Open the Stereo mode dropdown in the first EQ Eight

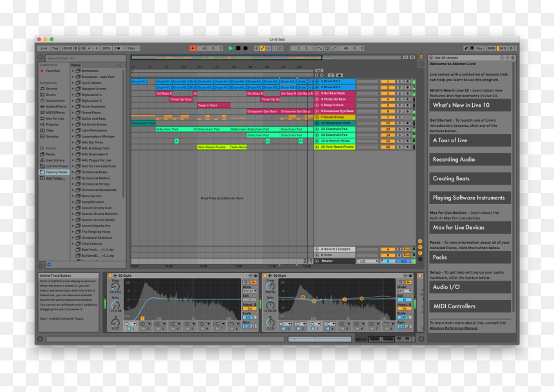[x=249, y=291]
